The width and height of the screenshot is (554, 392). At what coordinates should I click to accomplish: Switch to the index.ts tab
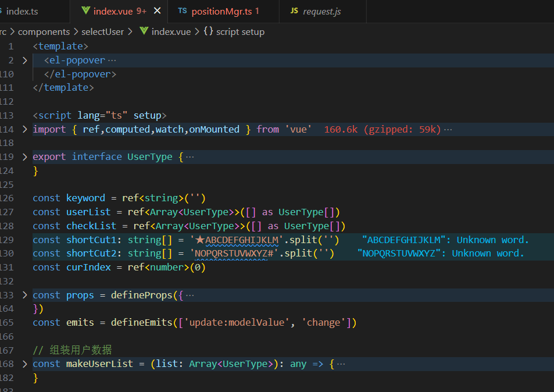click(x=22, y=10)
